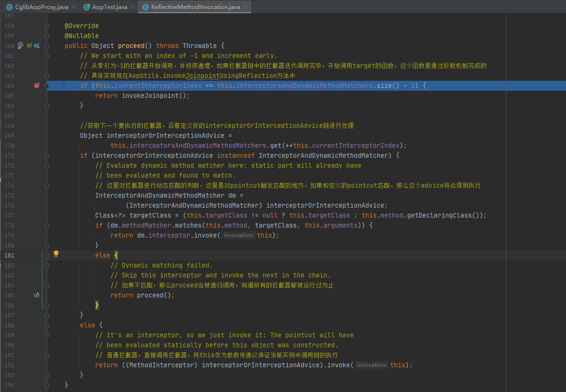
Task: Click the class icon on ReflectiveMethodInvocation.java tab
Action: [146, 7]
